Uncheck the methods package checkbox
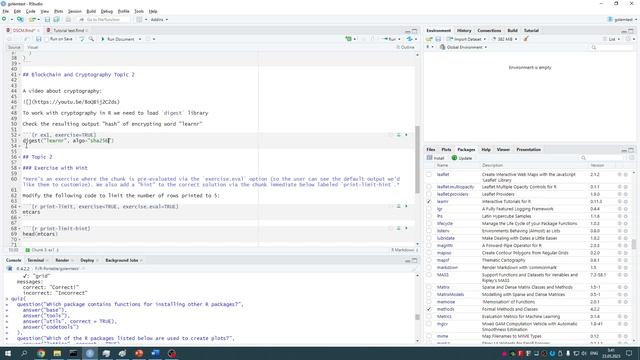The height and width of the screenshot is (360, 640). (429, 309)
